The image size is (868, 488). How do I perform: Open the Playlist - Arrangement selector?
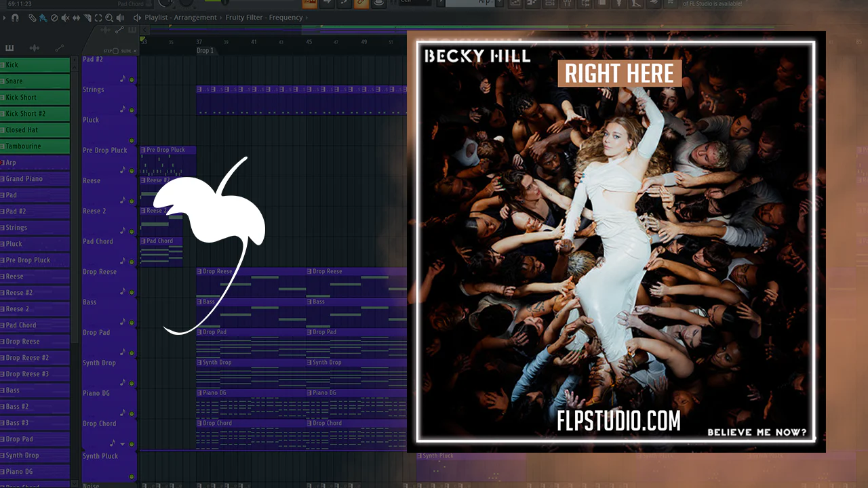click(x=181, y=18)
